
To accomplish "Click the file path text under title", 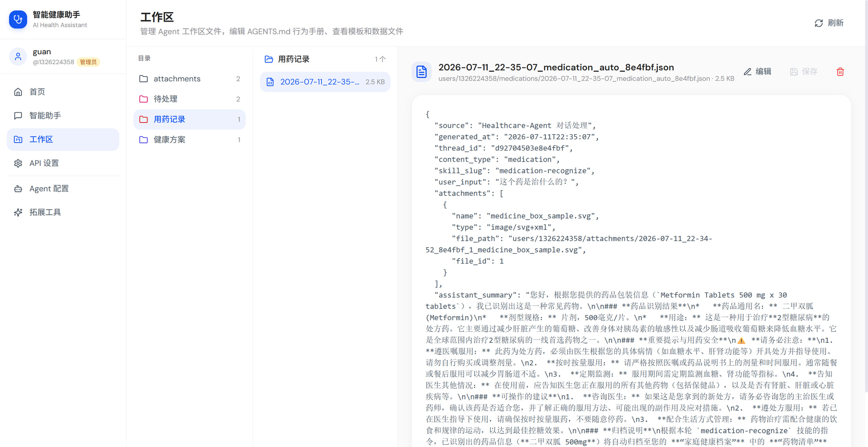I will (586, 79).
